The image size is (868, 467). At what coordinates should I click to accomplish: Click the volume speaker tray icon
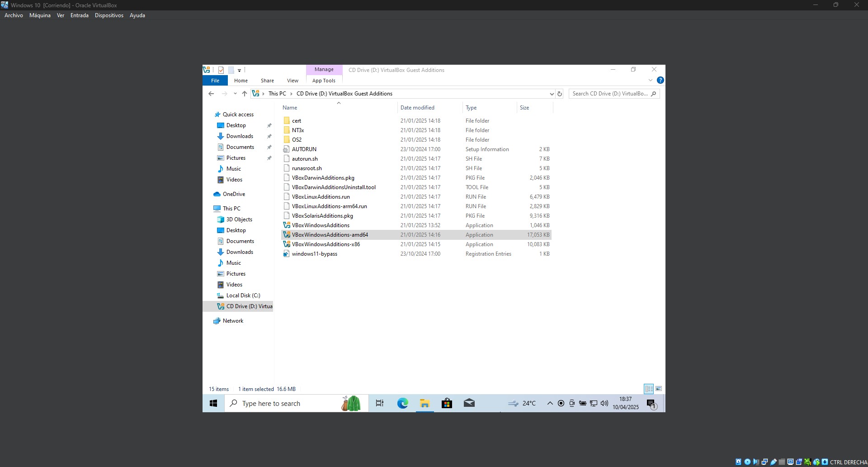coord(604,403)
